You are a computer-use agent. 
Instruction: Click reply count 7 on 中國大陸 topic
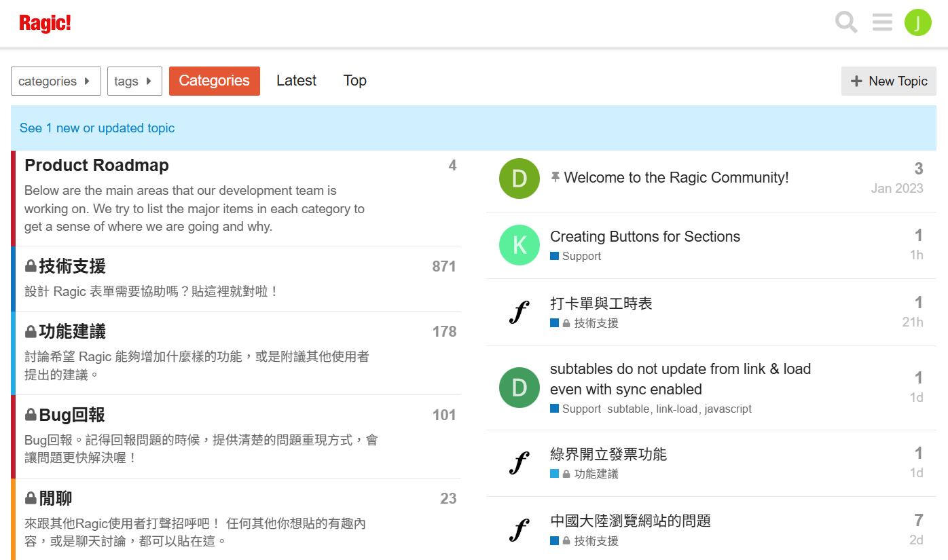coord(918,521)
